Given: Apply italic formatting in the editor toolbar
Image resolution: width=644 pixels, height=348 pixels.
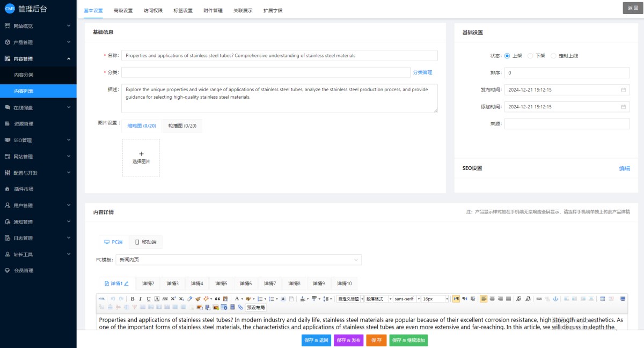Looking at the screenshot, I should click(x=141, y=299).
